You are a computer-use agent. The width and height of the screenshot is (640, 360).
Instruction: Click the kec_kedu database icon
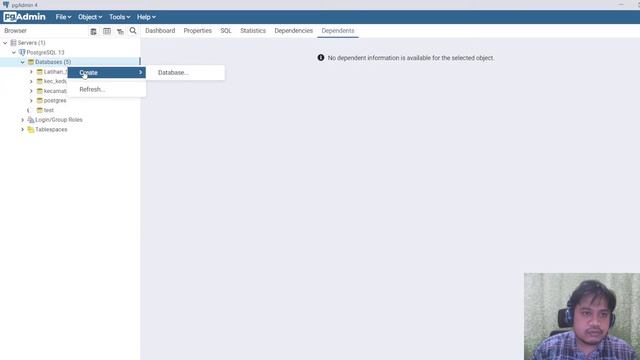click(x=40, y=81)
